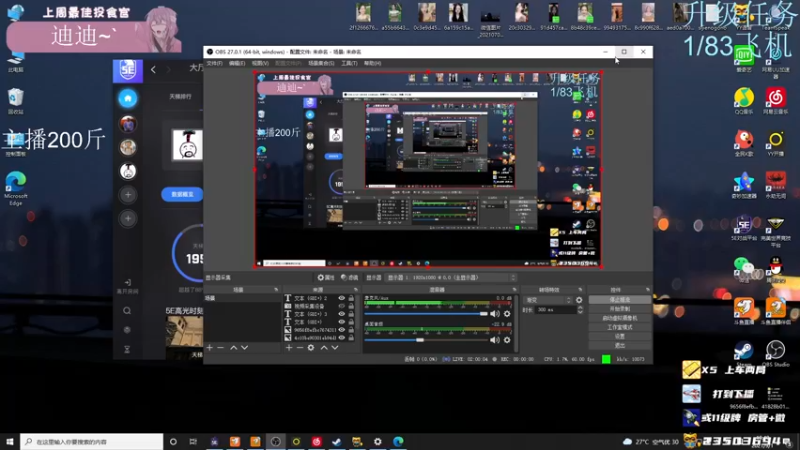Toggle lock on 文本 (GDI+) 3 source
800x450 pixels.
point(351,314)
